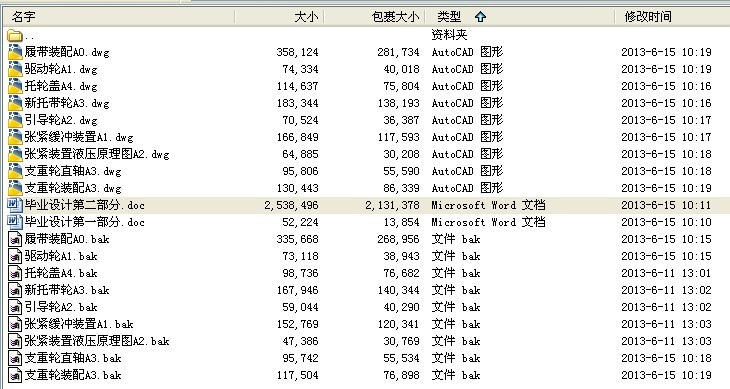Select the 履带装配A0.dwg file icon

pyautogui.click(x=15, y=52)
